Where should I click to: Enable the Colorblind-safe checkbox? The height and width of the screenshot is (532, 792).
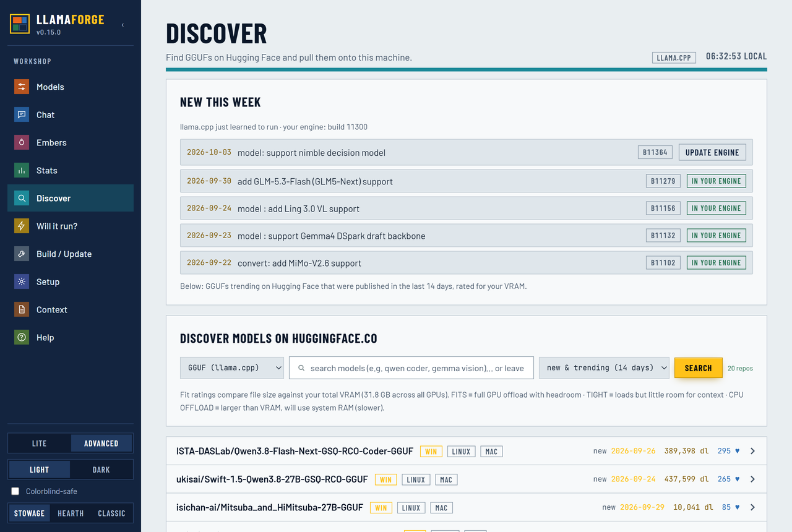click(x=15, y=491)
